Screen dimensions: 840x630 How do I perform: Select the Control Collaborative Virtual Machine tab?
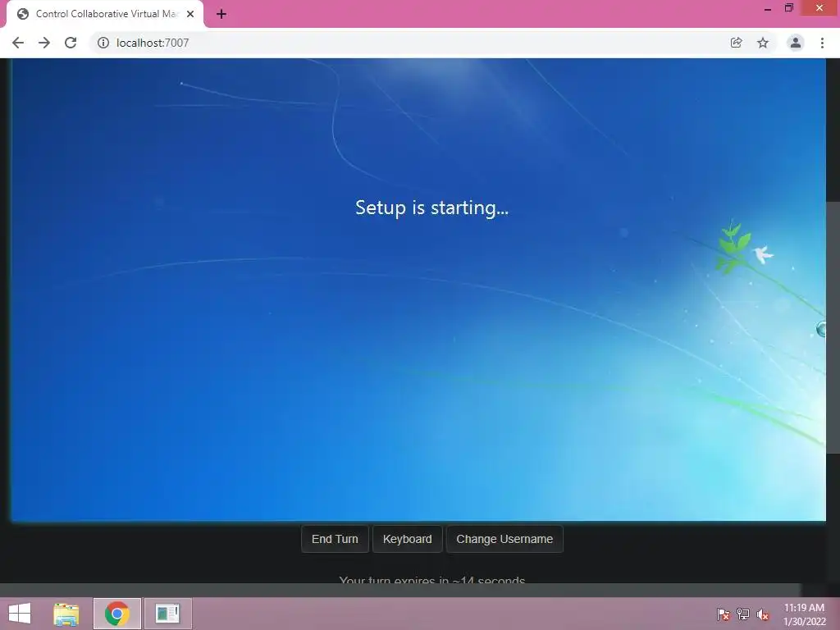point(105,14)
